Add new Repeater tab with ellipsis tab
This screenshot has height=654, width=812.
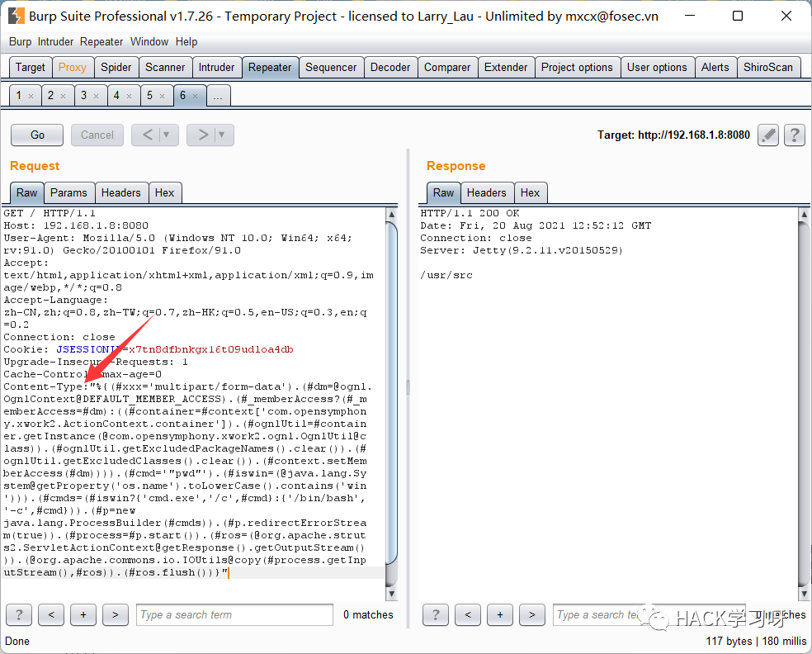[218, 97]
